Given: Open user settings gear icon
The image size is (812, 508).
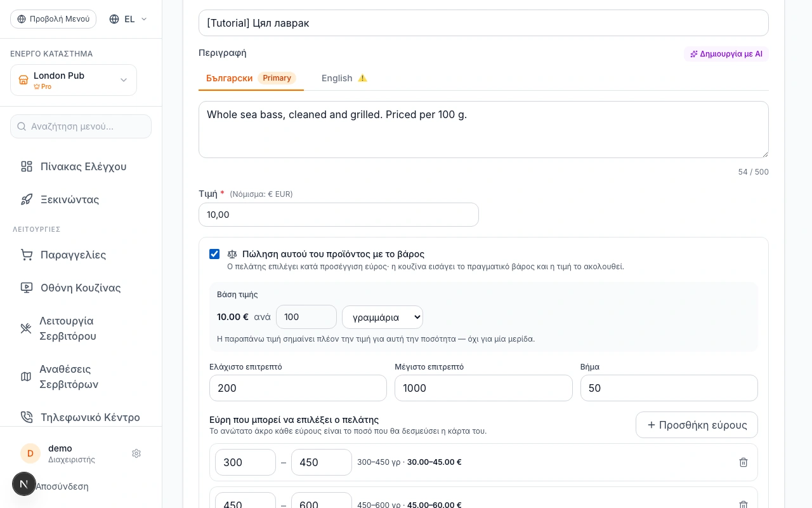Looking at the screenshot, I should click(136, 453).
